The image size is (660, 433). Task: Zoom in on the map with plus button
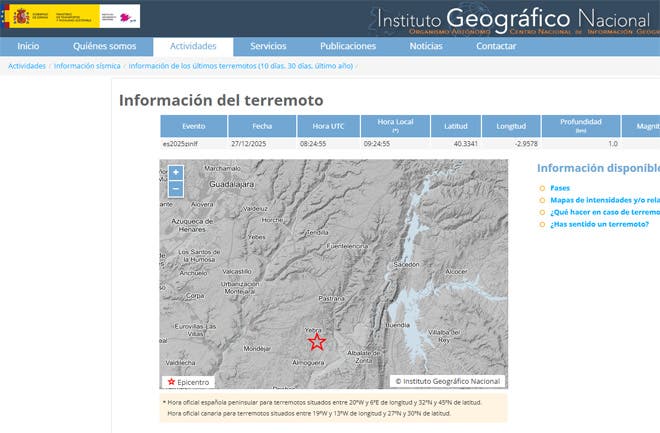tap(176, 173)
